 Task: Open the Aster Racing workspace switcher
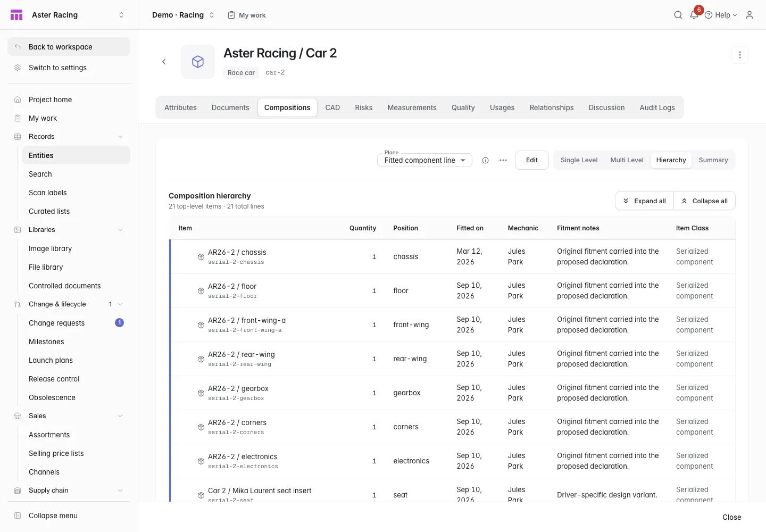click(69, 15)
